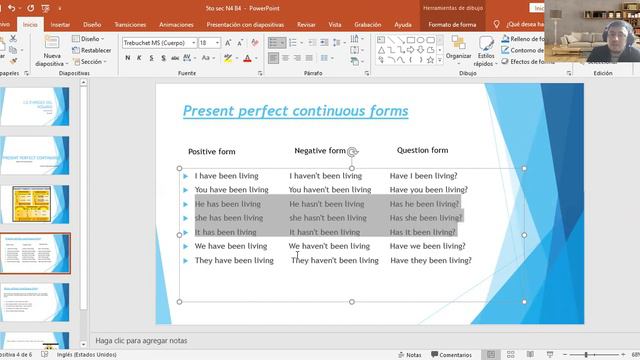Select the triangle shape in the gallery

pos(381,50)
